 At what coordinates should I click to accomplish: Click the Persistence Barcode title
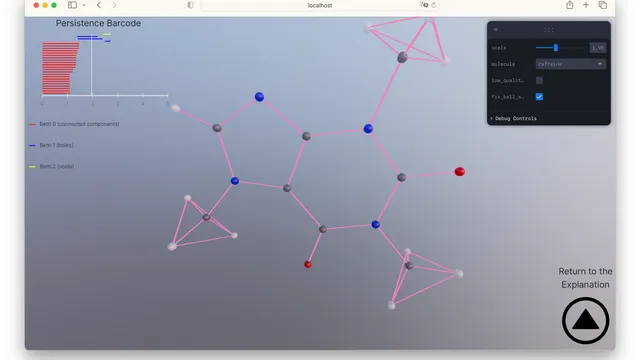(x=98, y=23)
